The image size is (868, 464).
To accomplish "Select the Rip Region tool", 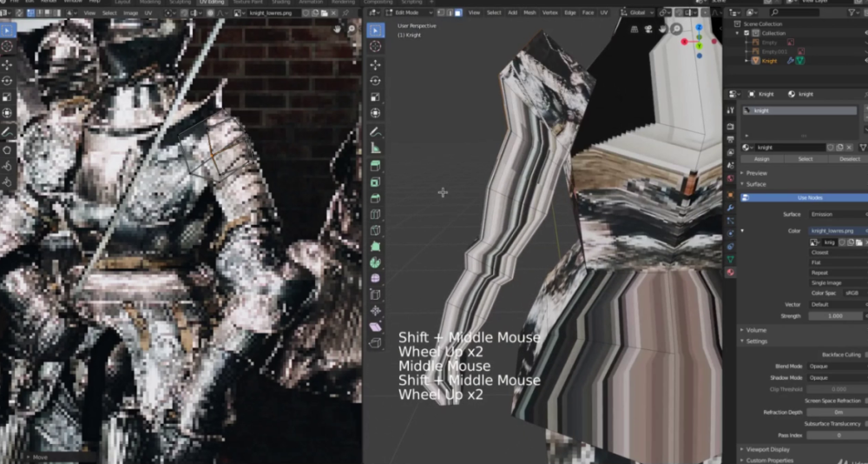I will click(x=375, y=343).
